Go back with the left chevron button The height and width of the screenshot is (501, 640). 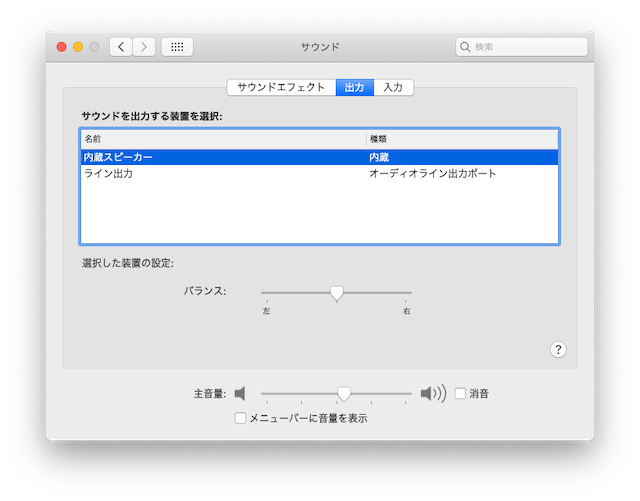[121, 47]
